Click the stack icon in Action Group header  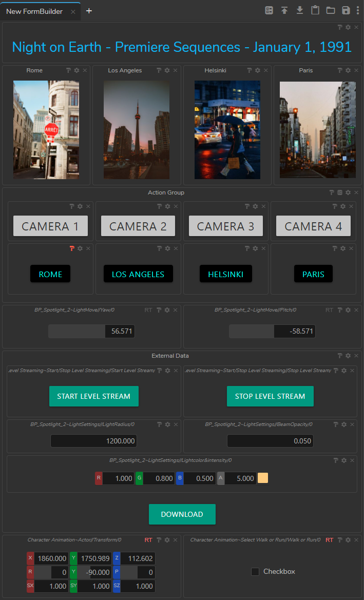[340, 192]
